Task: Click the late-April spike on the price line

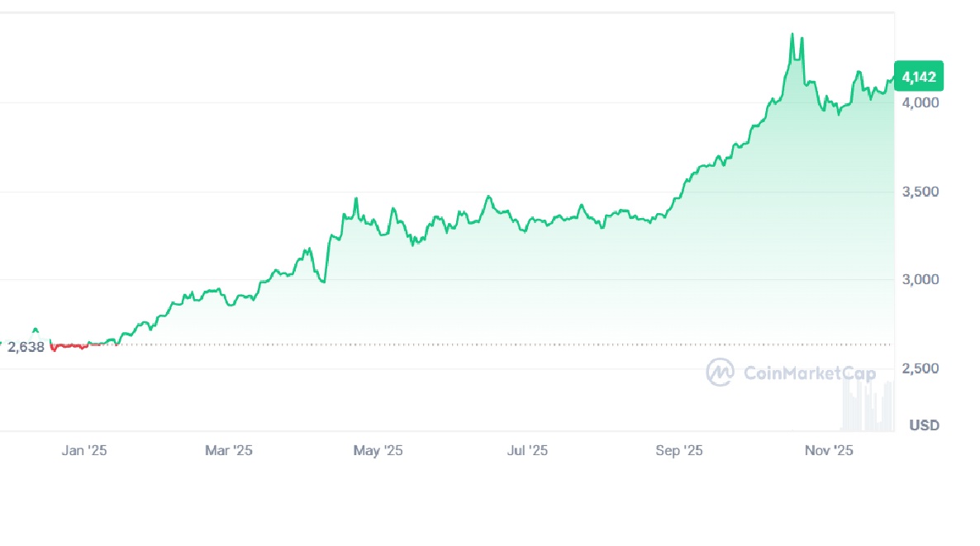Action: tap(355, 199)
